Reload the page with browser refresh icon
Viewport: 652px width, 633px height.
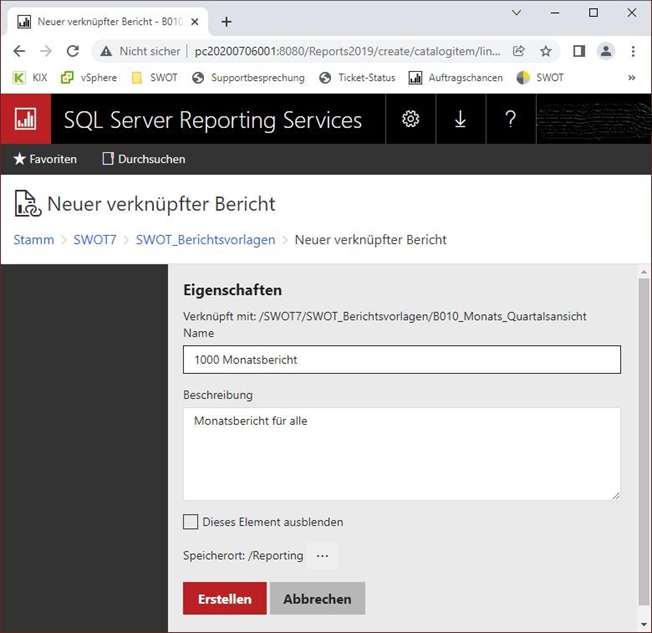tap(72, 51)
